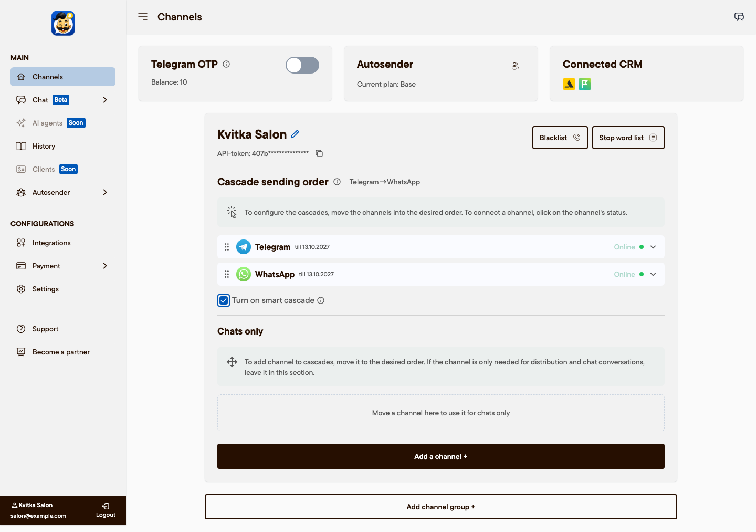The width and height of the screenshot is (756, 532).
Task: Click the Logout icon
Action: (106, 506)
